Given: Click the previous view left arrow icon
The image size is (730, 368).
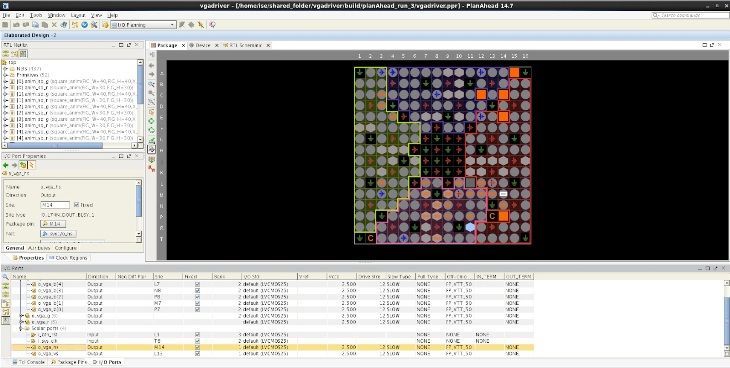Looking at the screenshot, I should (152, 66).
